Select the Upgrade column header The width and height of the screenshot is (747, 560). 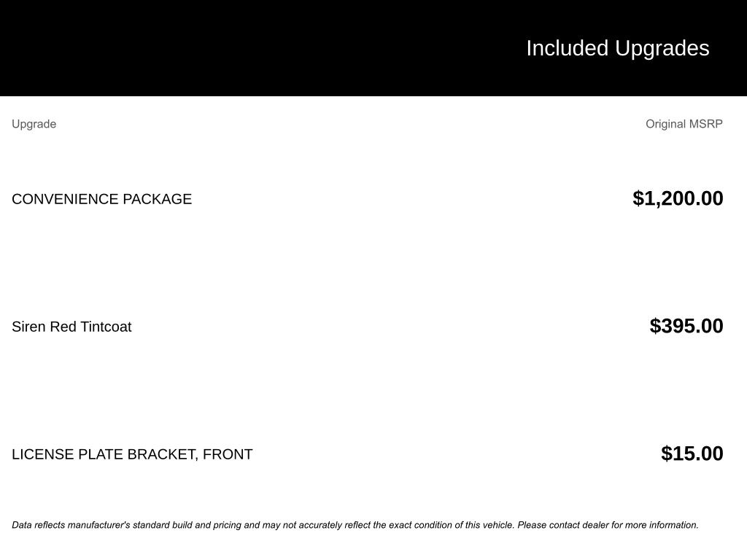(x=34, y=124)
